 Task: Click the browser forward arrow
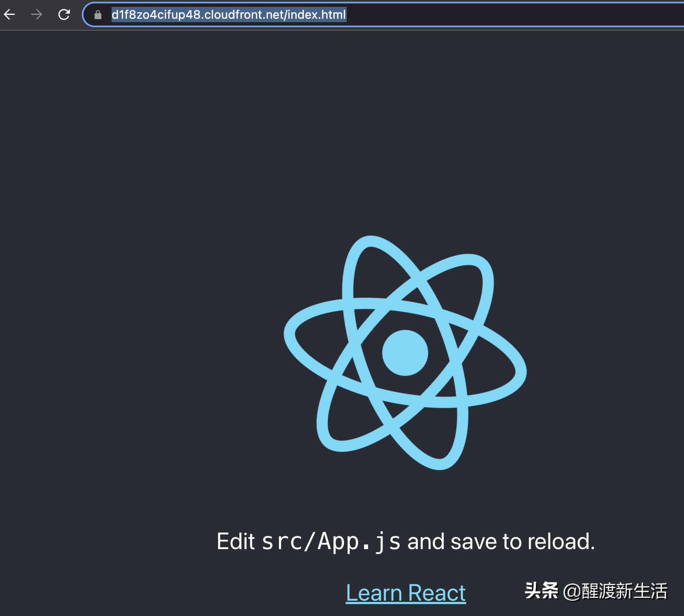point(37,14)
